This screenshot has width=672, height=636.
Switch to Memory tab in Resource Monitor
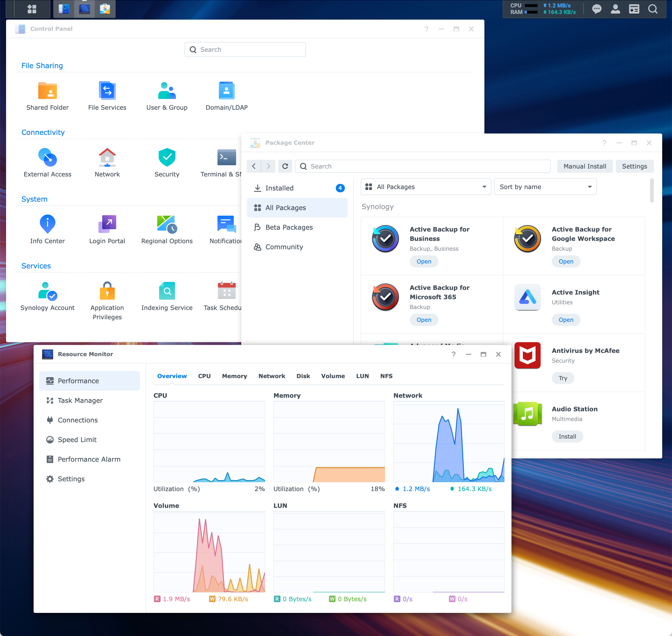[234, 376]
